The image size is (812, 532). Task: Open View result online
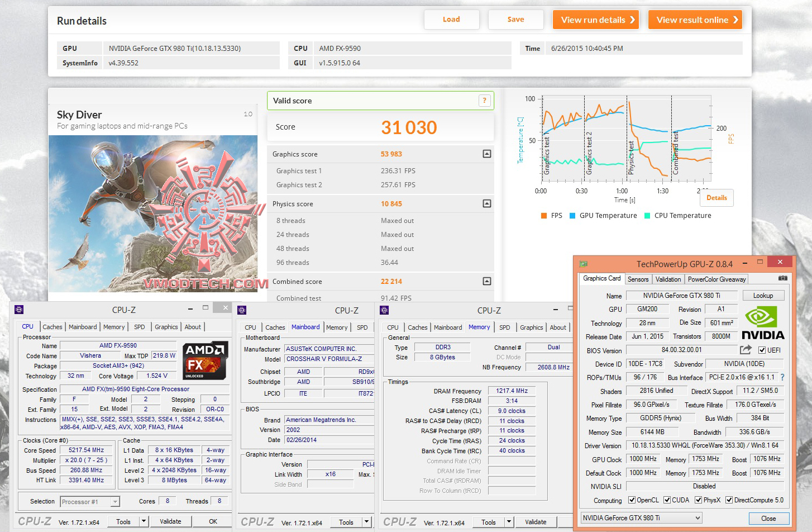pyautogui.click(x=695, y=20)
